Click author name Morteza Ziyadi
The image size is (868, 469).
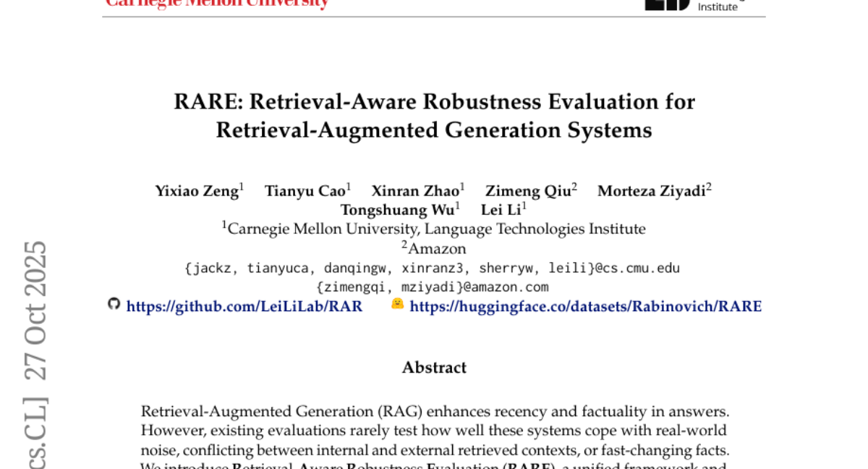652,191
